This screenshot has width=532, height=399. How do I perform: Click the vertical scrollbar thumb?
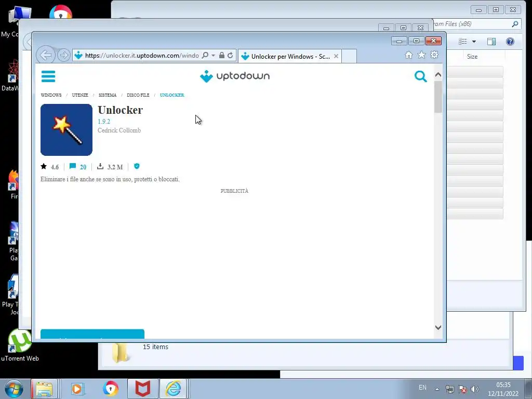click(438, 97)
